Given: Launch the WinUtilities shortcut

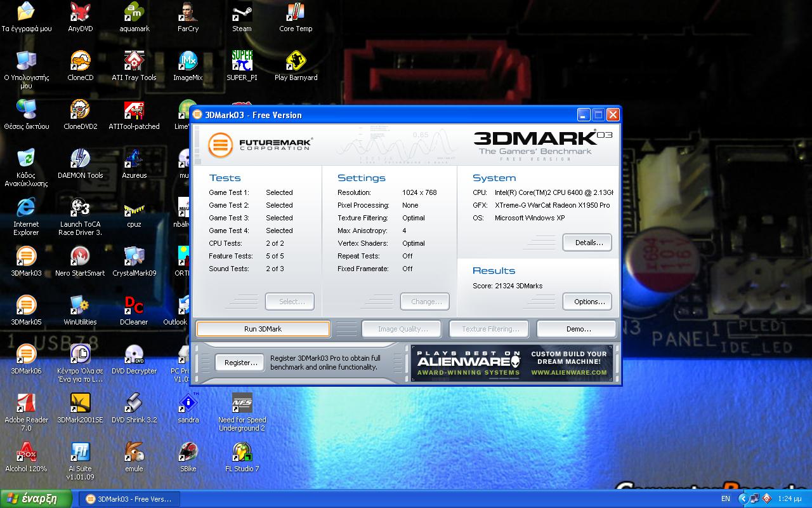Looking at the screenshot, I should click(x=80, y=311).
